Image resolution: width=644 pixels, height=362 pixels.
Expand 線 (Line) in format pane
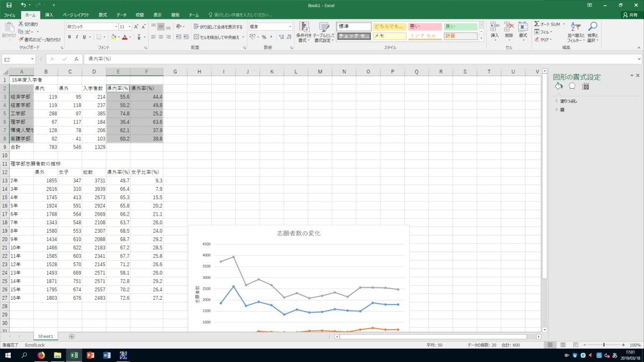(560, 109)
